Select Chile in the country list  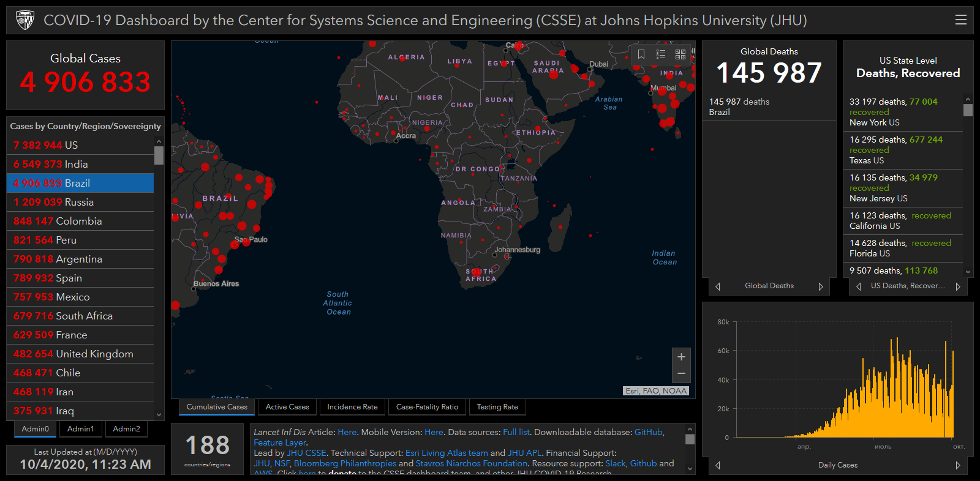coord(80,373)
